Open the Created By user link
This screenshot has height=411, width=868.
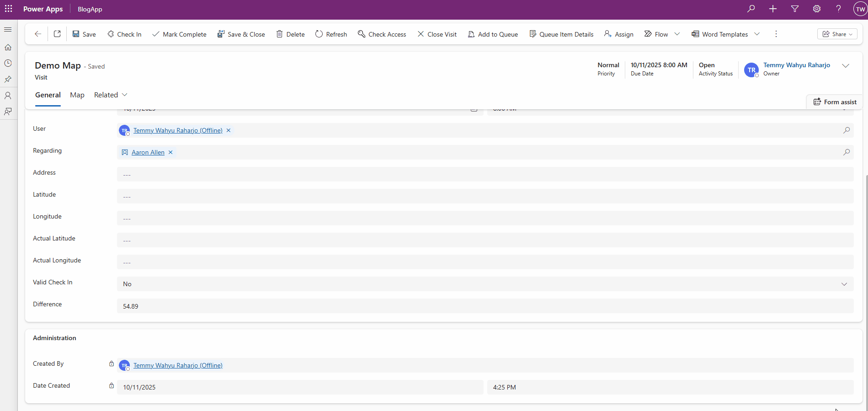[178, 365]
